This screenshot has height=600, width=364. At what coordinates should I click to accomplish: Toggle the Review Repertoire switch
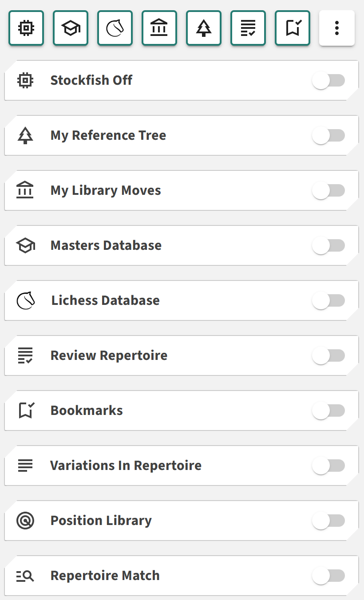click(328, 356)
